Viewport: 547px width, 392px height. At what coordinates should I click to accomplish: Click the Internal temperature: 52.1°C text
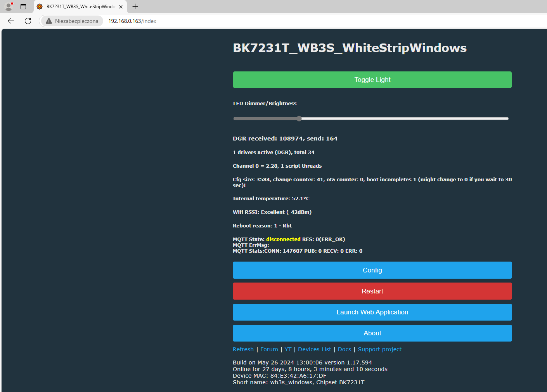(271, 198)
